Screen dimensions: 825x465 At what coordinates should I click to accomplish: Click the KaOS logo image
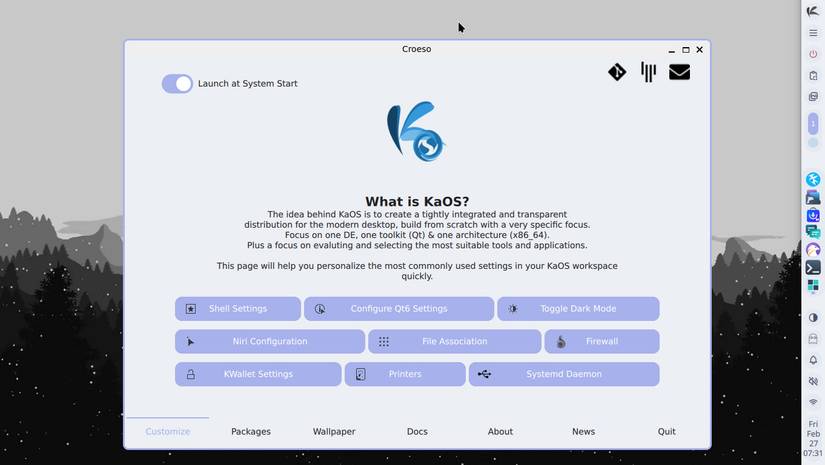[417, 132]
